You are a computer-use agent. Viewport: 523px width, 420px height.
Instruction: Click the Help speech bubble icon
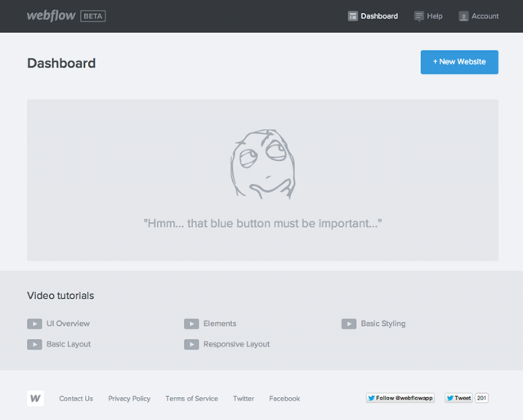coord(419,16)
